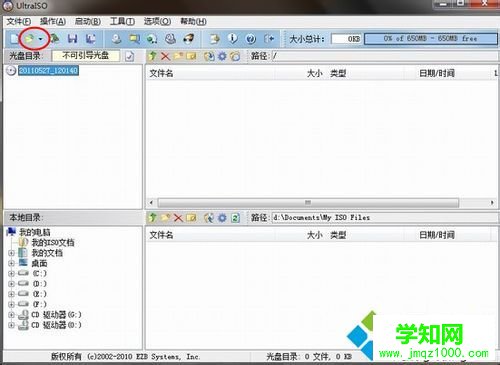Expand the (F:) drive node
500x365 pixels.
(x=11, y=304)
